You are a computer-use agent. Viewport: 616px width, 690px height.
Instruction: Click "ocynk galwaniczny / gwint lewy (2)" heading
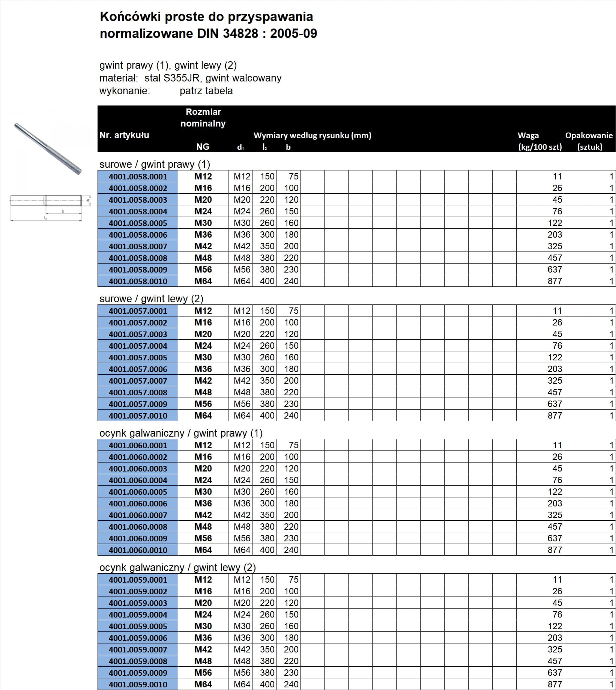[x=177, y=568]
